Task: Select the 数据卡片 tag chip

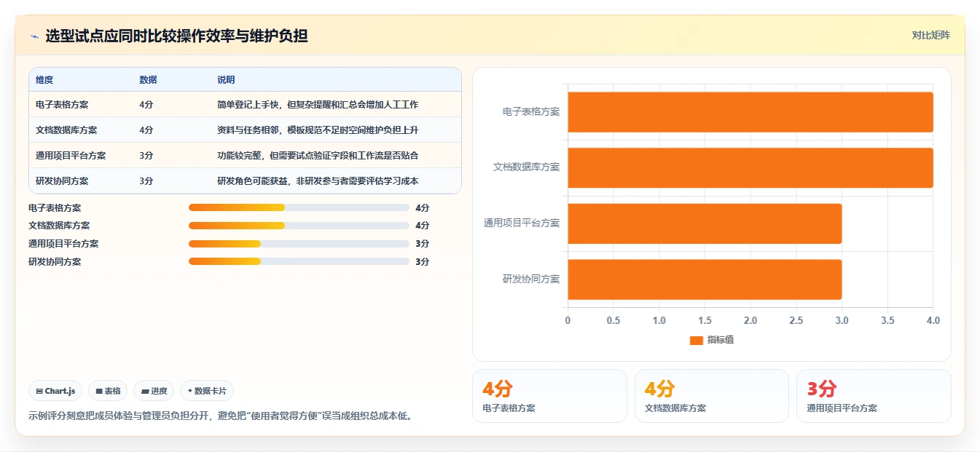Action: [x=207, y=391]
